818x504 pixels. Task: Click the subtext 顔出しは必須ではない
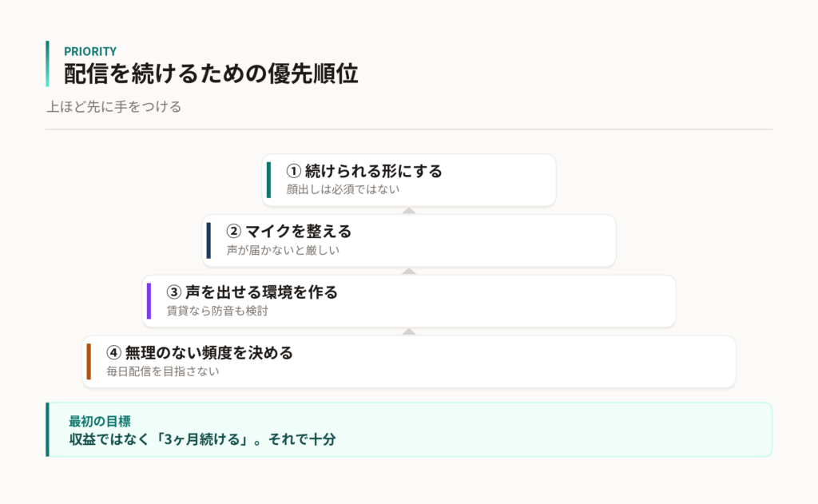click(343, 189)
